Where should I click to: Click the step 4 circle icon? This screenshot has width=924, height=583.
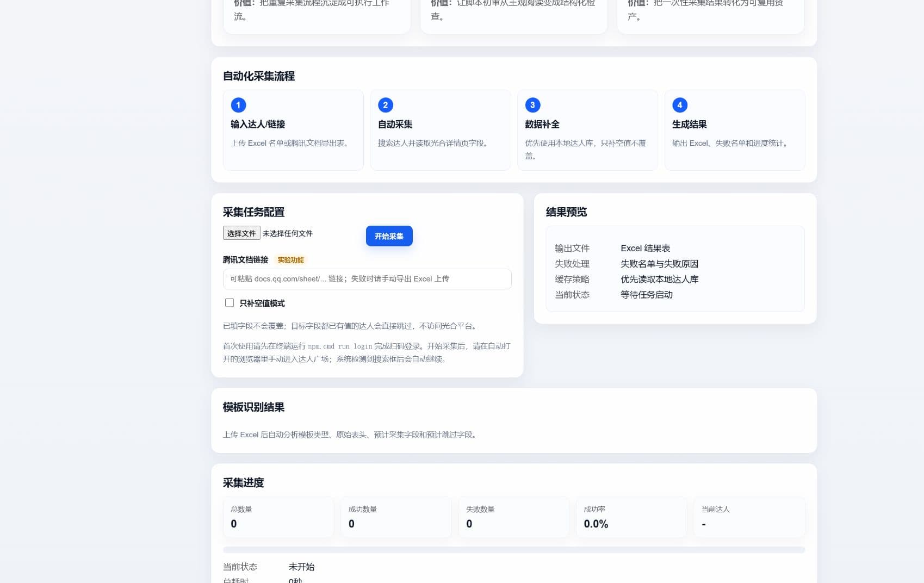(x=680, y=105)
